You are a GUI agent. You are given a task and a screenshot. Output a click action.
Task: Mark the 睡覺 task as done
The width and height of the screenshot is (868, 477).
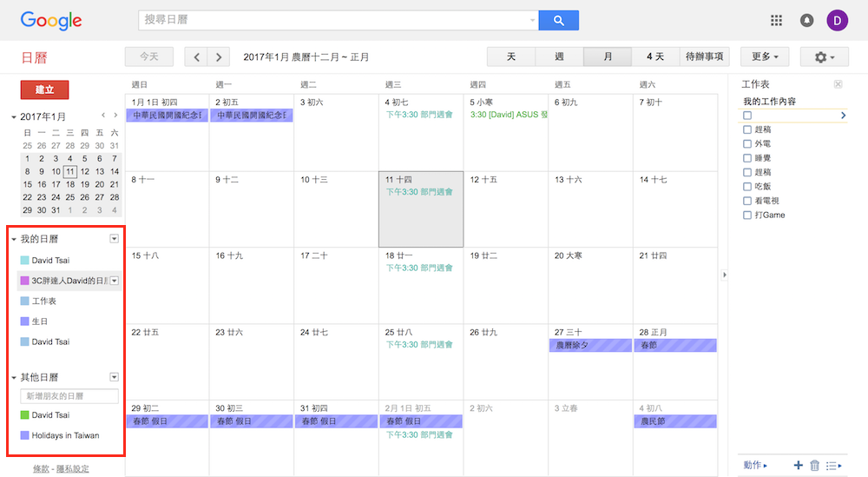coord(747,158)
